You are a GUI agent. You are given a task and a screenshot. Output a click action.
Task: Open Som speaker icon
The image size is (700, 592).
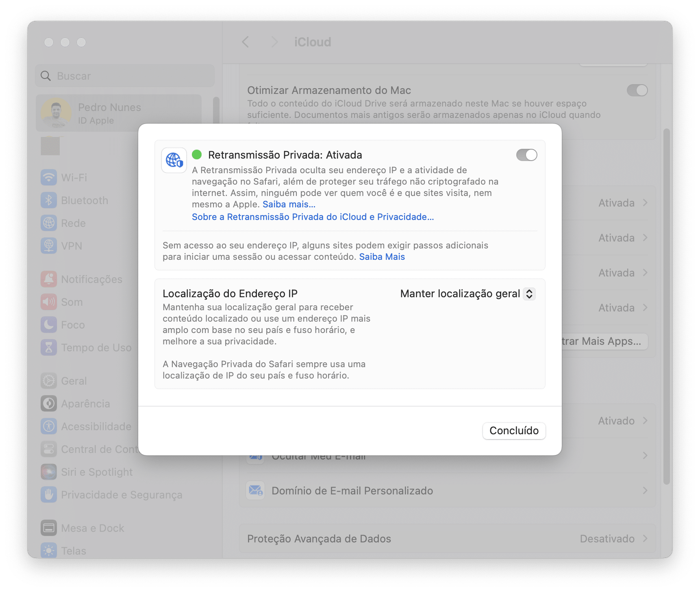pyautogui.click(x=49, y=302)
